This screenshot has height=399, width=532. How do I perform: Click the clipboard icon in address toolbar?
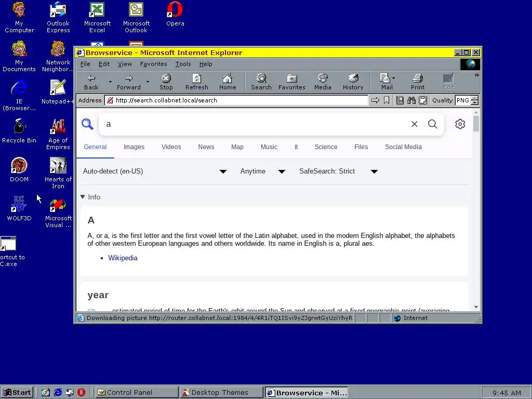[423, 100]
